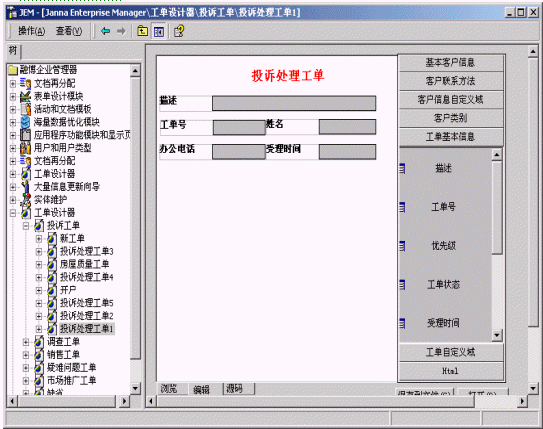
Task: Switch to the 编辑 tab
Action: tap(201, 390)
